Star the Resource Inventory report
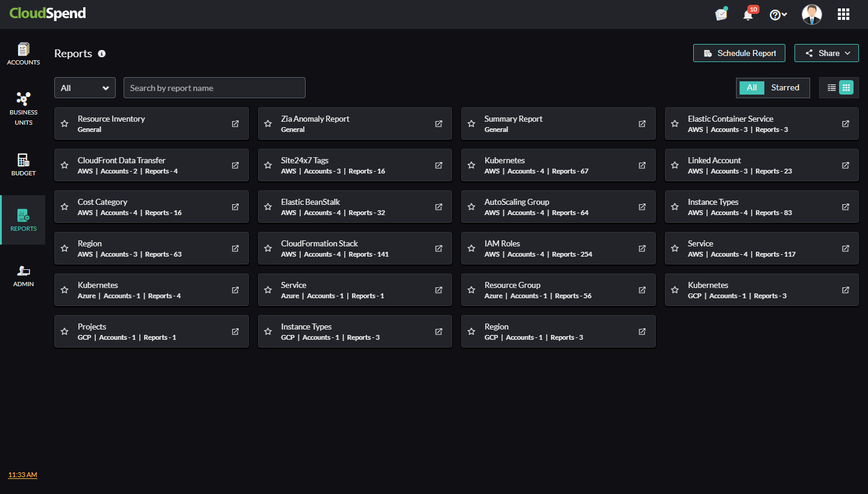 click(64, 123)
